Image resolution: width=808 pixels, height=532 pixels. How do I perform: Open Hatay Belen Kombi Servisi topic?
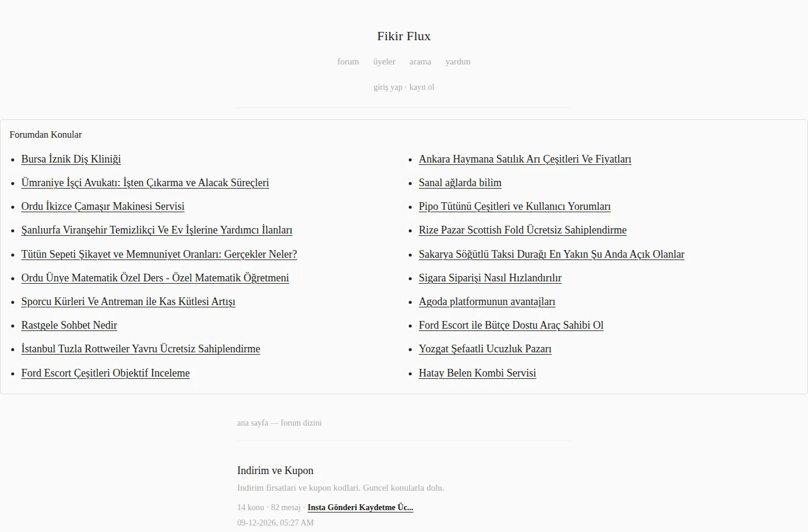[x=477, y=373]
